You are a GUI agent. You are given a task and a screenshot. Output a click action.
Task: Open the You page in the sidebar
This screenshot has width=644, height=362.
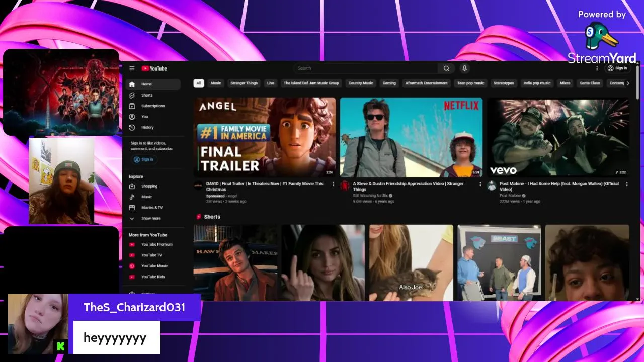(153, 117)
